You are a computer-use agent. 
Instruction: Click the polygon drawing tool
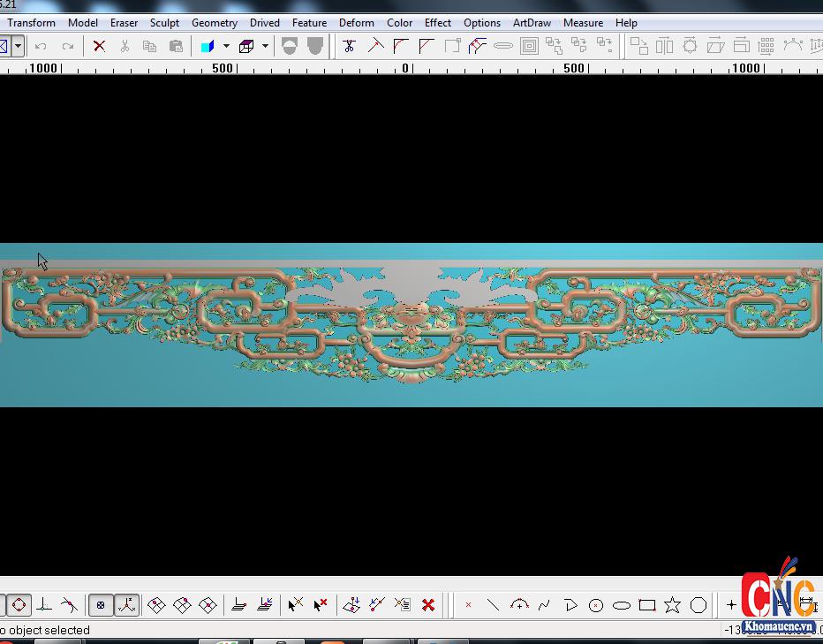pos(698,605)
